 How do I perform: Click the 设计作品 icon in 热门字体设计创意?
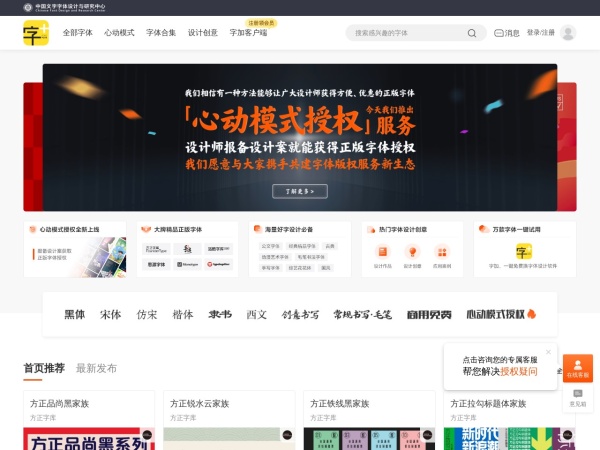pos(383,254)
